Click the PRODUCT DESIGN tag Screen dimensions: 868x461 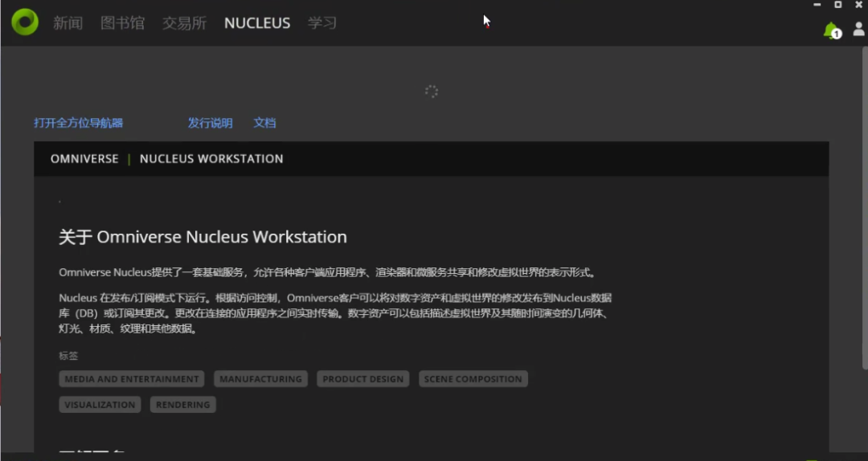363,379
